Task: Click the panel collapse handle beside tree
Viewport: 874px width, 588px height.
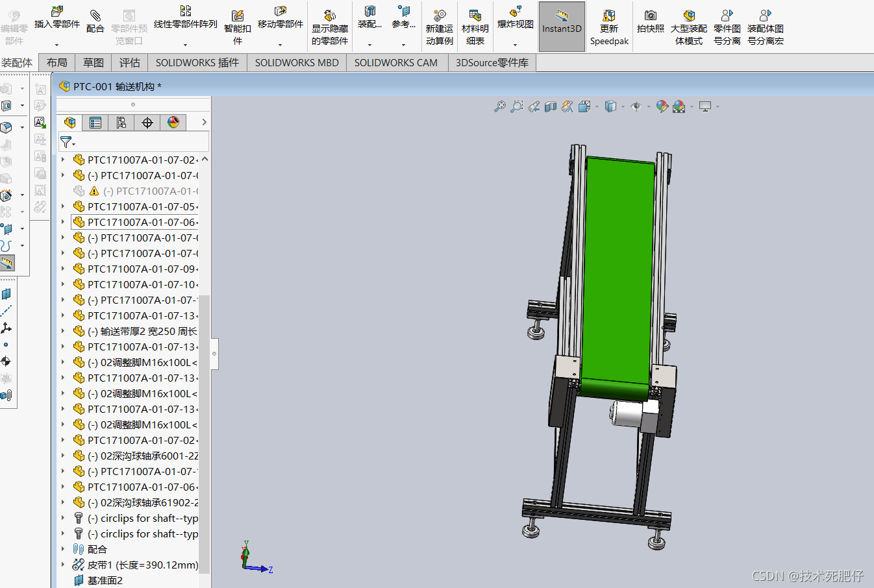Action: (214, 354)
